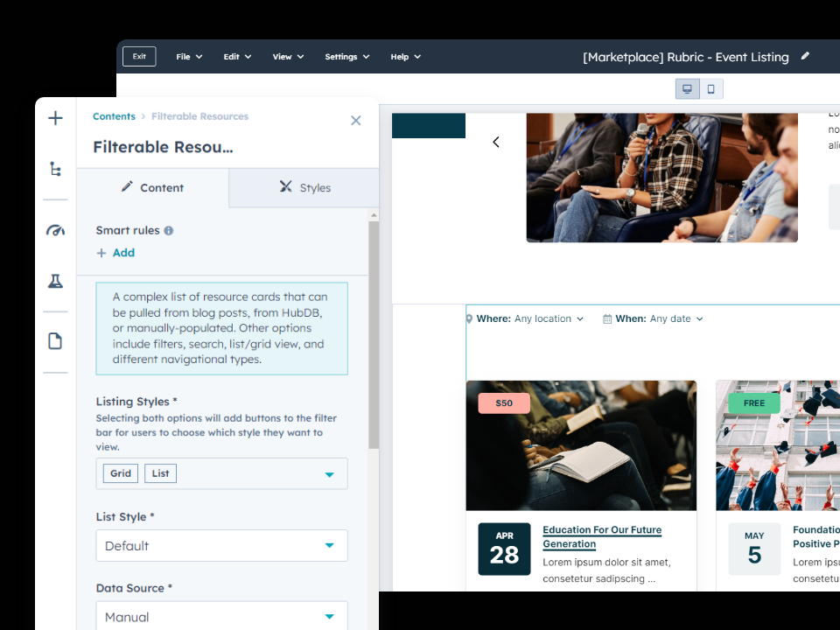
Task: Switch to the Styles tab
Action: [304, 187]
